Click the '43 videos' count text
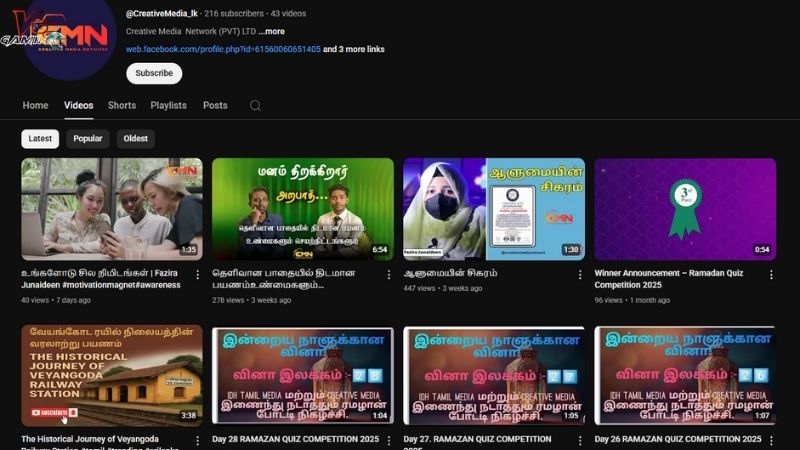The height and width of the screenshot is (450, 800). pos(288,14)
